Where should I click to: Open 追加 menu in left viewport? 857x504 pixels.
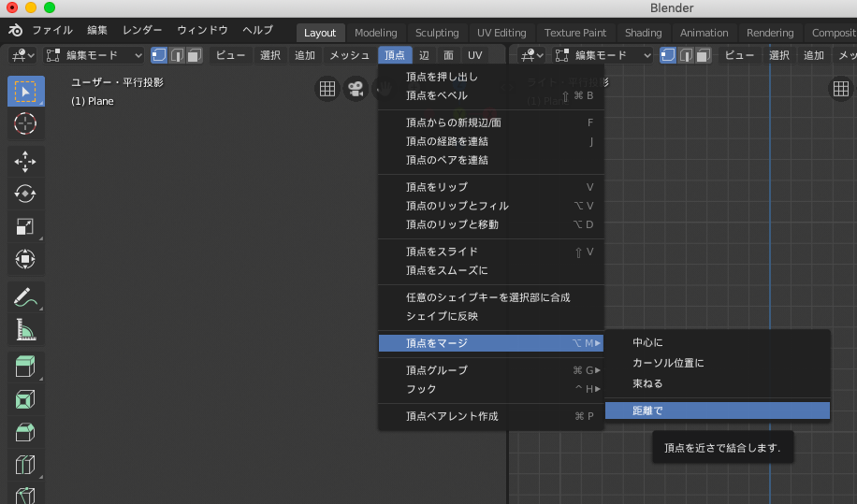tap(304, 55)
